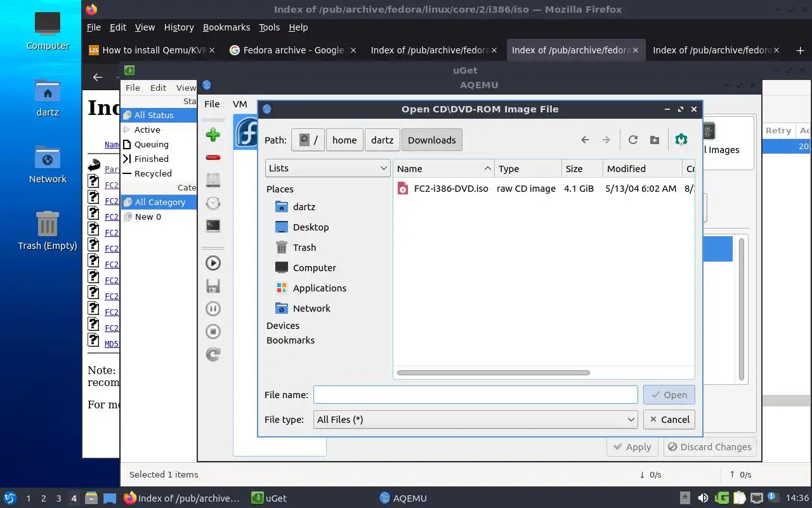The width and height of the screenshot is (812, 508).
Task: Go back with the dialog's left arrow
Action: tap(585, 140)
